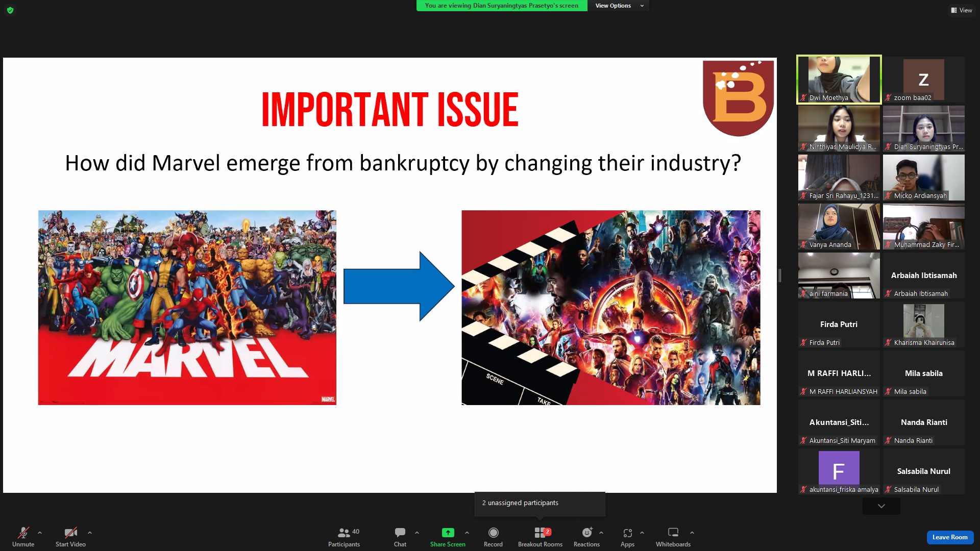
Task: Click the Marvel comics characters image on slide
Action: (x=187, y=308)
